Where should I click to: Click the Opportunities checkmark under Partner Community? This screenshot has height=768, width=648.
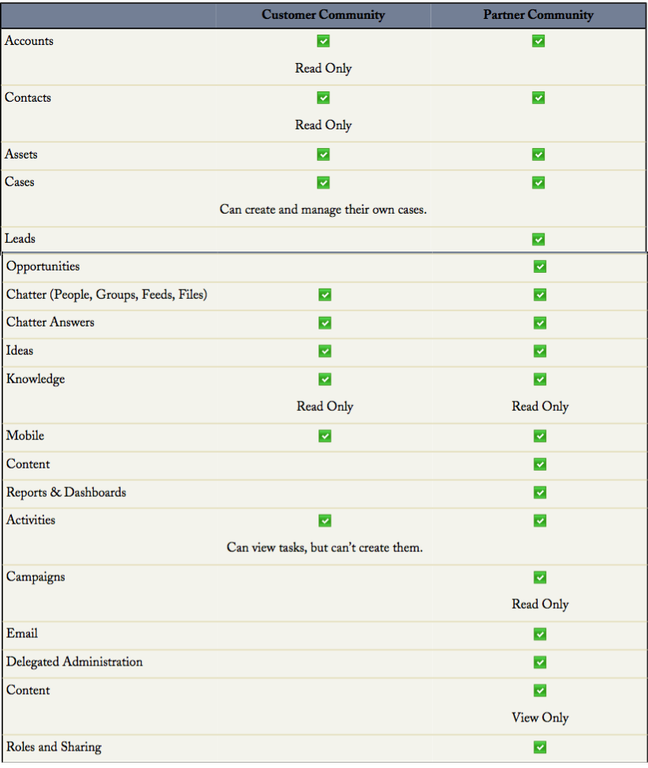(540, 267)
